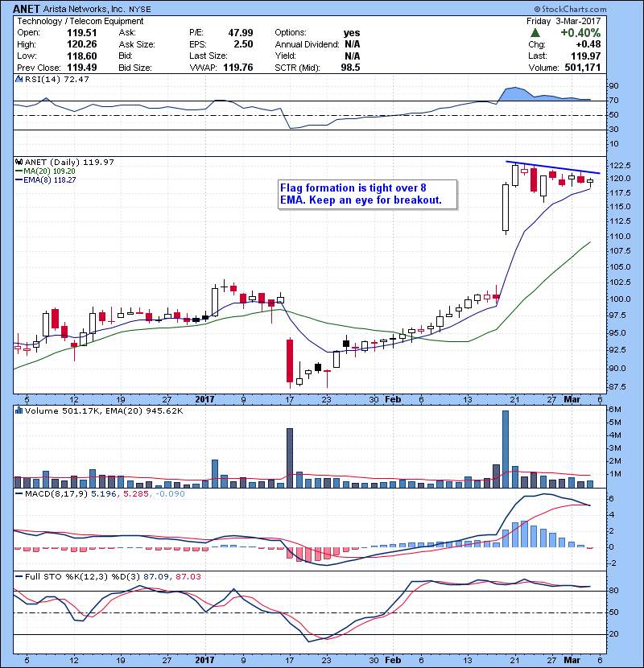Viewport: 644px width, 668px height.
Task: Select the High value 120.26
Action: [x=82, y=44]
